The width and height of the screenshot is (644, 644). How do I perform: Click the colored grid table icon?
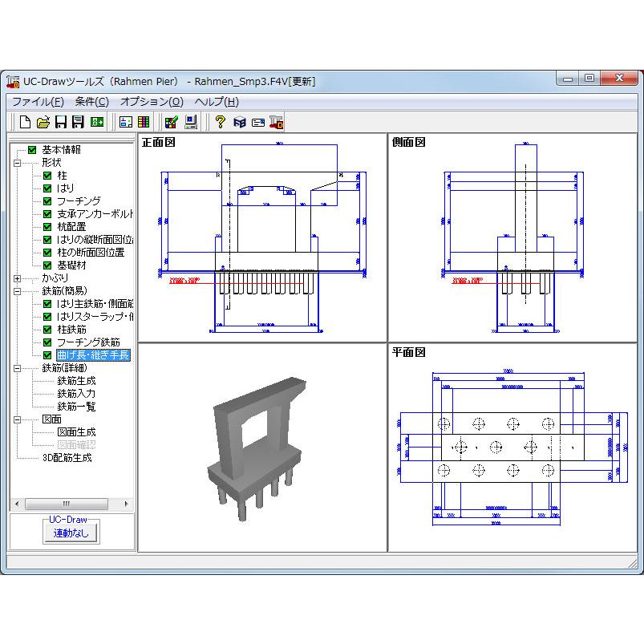click(x=144, y=122)
